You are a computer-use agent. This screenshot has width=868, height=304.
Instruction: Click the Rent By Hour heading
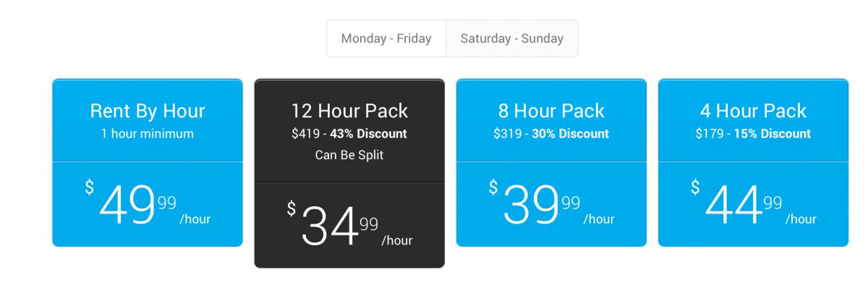tap(148, 111)
